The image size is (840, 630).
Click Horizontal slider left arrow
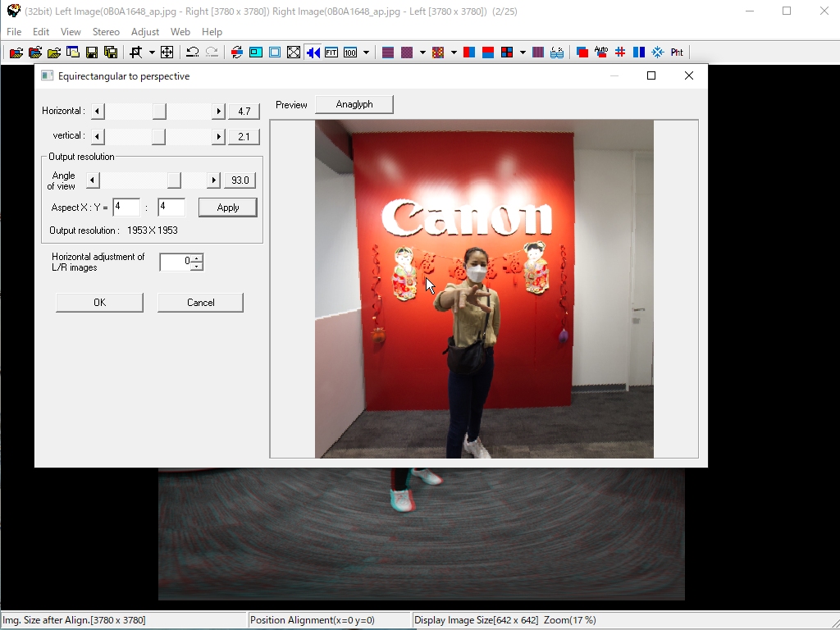point(98,112)
